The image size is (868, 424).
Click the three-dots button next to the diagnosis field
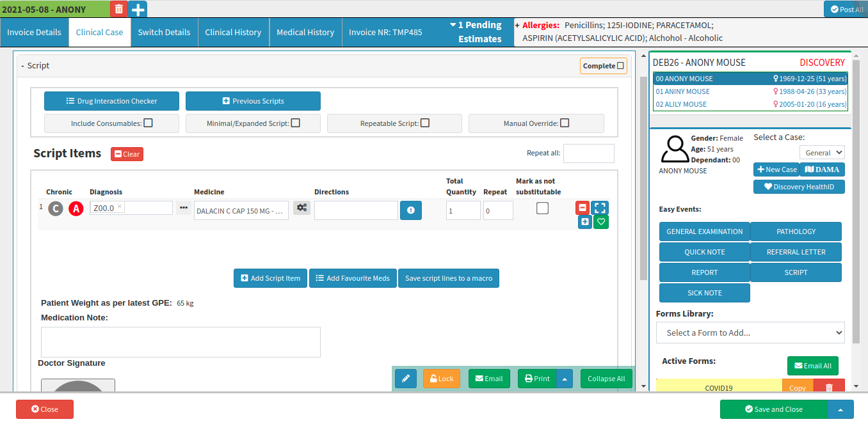pos(184,208)
